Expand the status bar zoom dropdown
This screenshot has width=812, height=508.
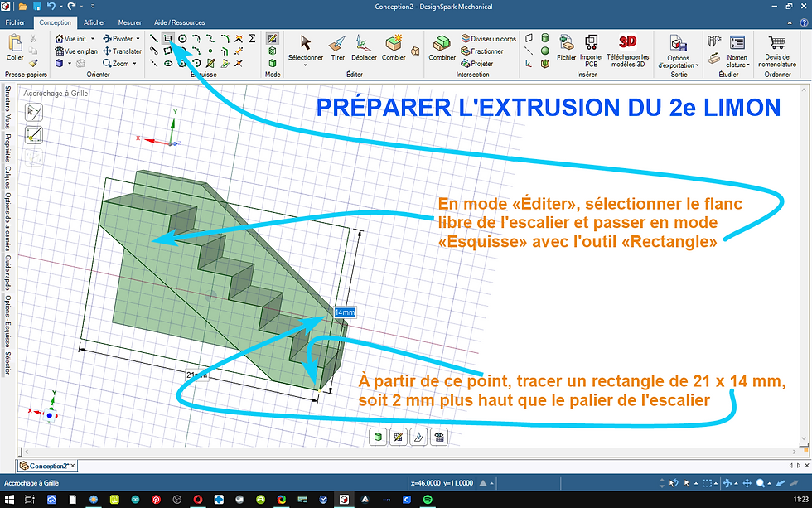tap(770, 483)
